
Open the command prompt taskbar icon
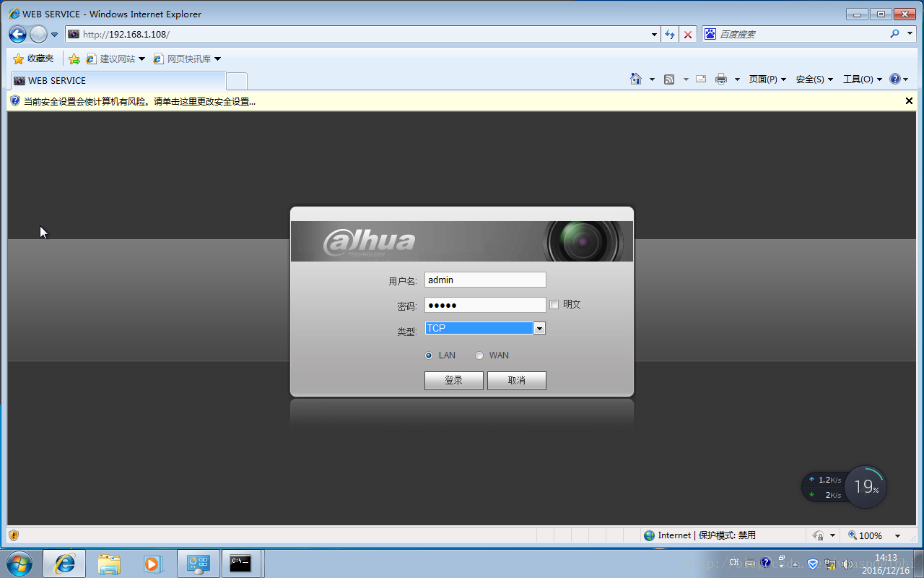(x=240, y=564)
